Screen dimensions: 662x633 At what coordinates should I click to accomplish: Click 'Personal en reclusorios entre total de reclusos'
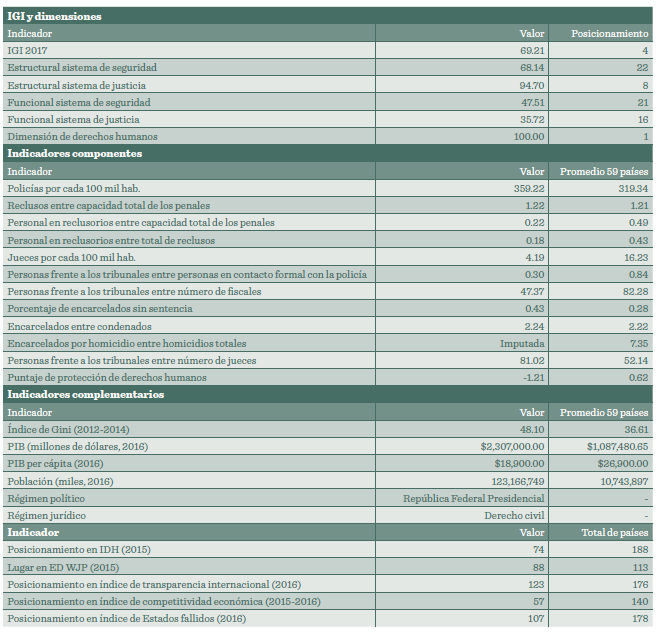(x=111, y=240)
